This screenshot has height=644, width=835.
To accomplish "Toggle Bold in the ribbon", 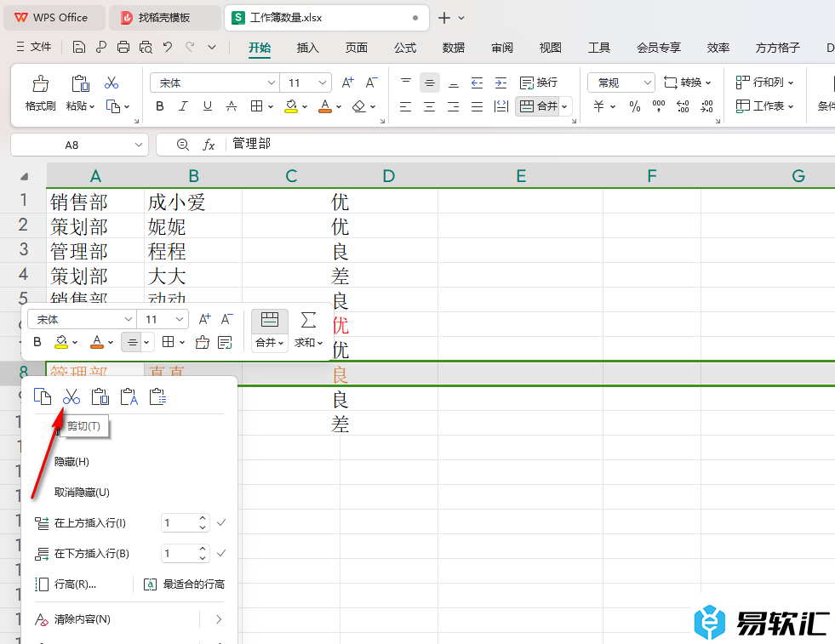I will [160, 106].
